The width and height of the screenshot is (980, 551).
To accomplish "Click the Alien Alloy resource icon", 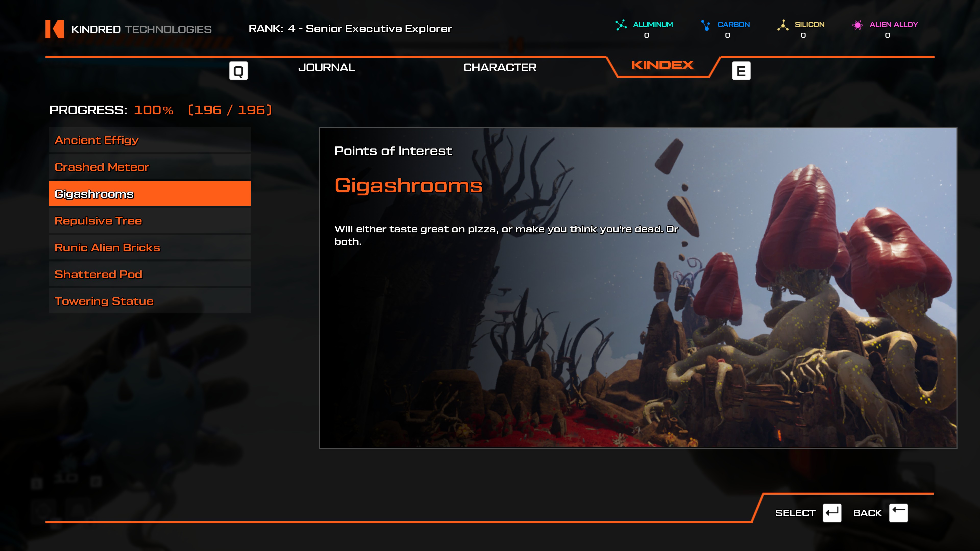I will pos(857,25).
